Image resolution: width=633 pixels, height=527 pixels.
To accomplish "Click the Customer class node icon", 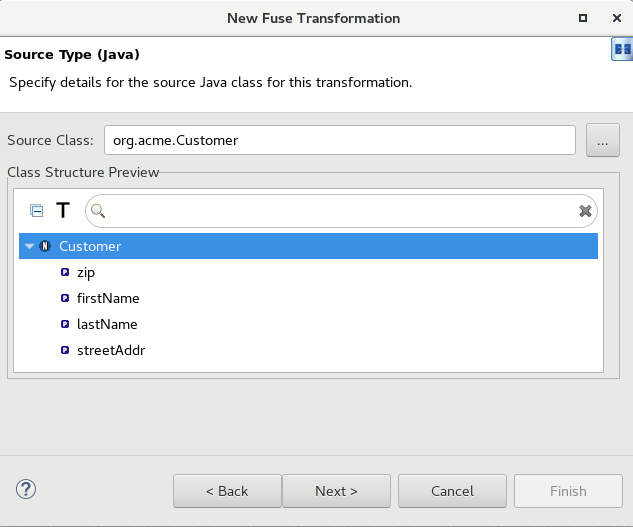I will tap(45, 246).
